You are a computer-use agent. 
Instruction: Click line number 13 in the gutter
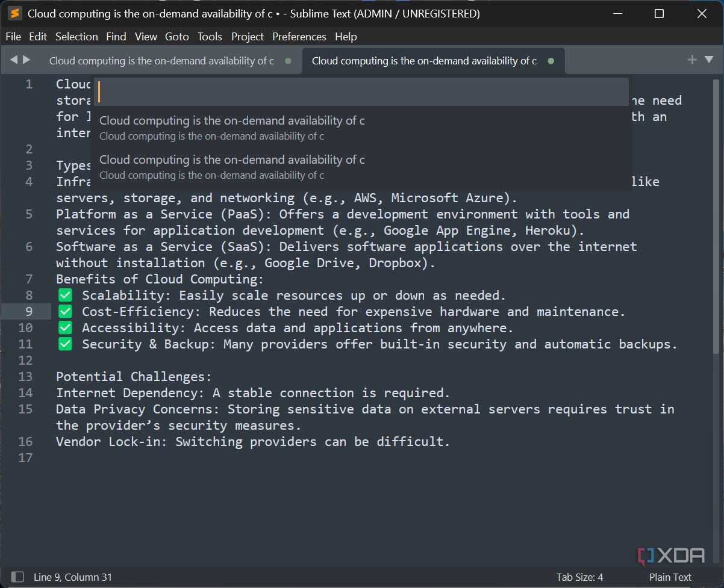coord(25,376)
